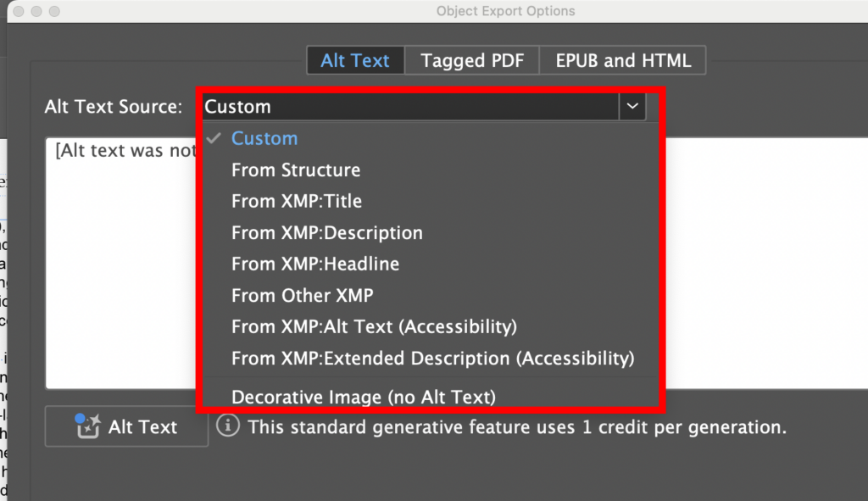Screen dimensions: 868x501
Task: Choose From Structure as alt text source
Action: tap(295, 170)
